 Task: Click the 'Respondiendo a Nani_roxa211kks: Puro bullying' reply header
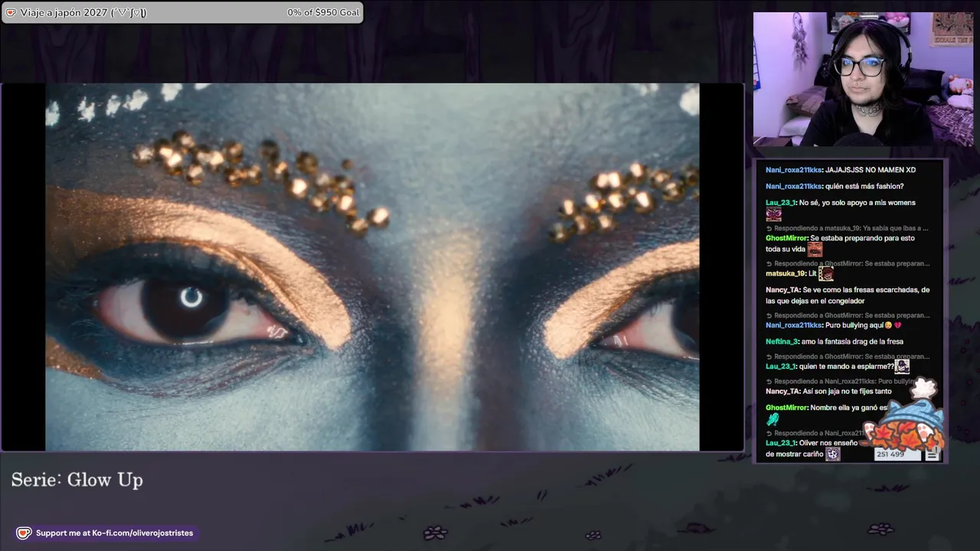click(x=841, y=381)
